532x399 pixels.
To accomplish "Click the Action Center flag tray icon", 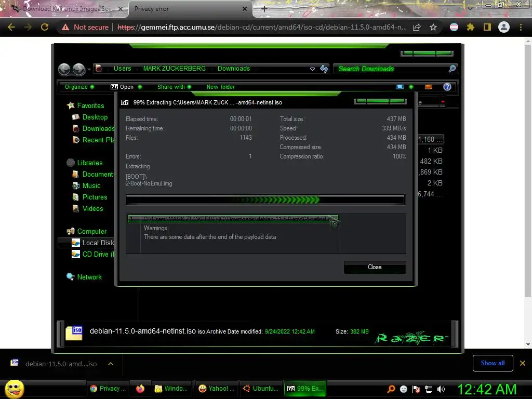I will [x=416, y=389].
